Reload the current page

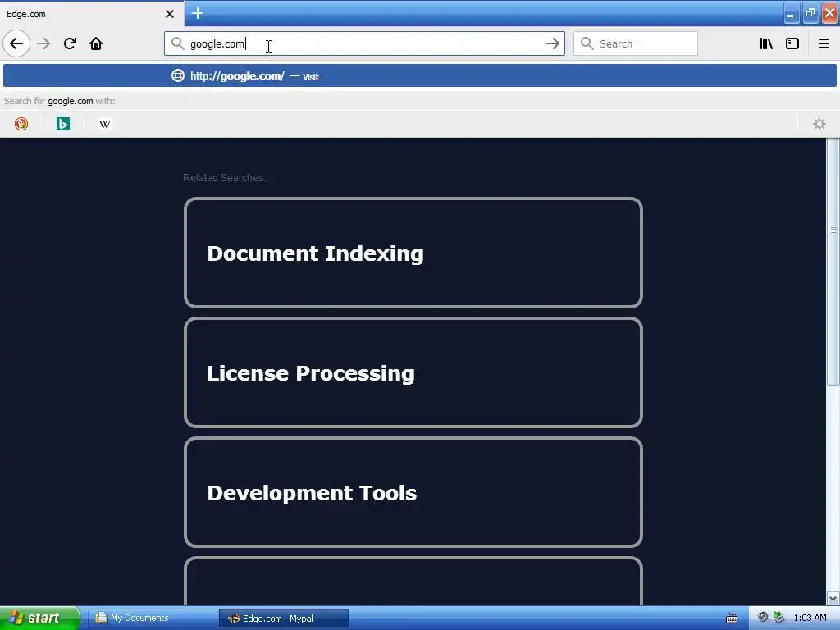(70, 43)
